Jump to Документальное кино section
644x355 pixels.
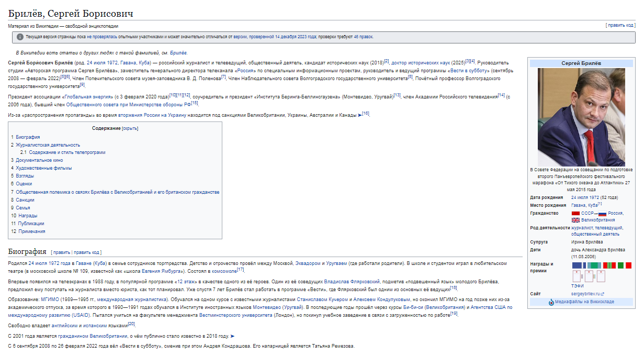click(x=37, y=160)
